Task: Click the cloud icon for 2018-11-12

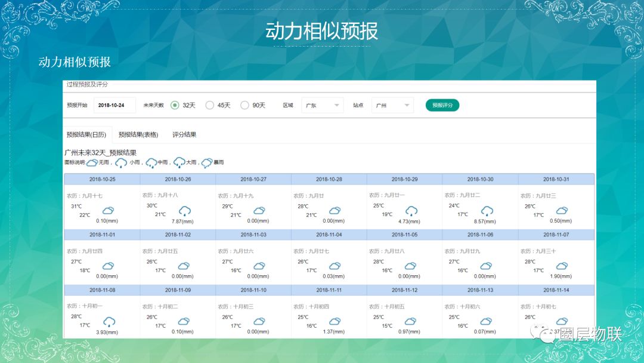Action: tap(411, 321)
